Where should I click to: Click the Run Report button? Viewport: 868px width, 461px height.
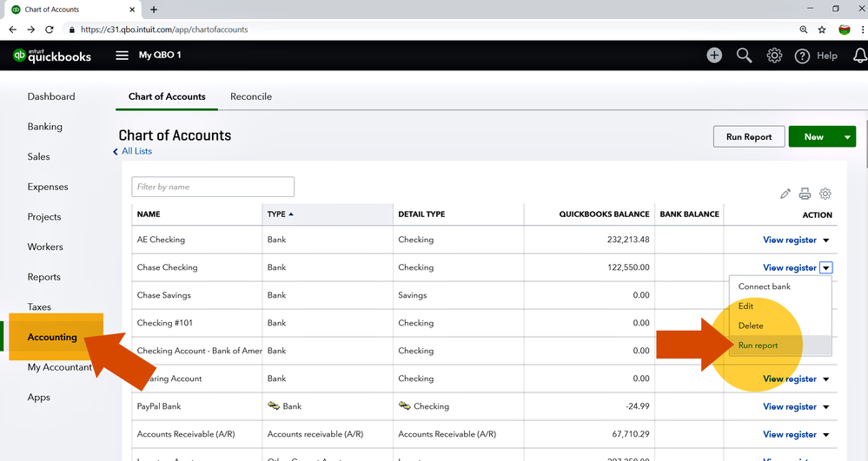point(749,137)
